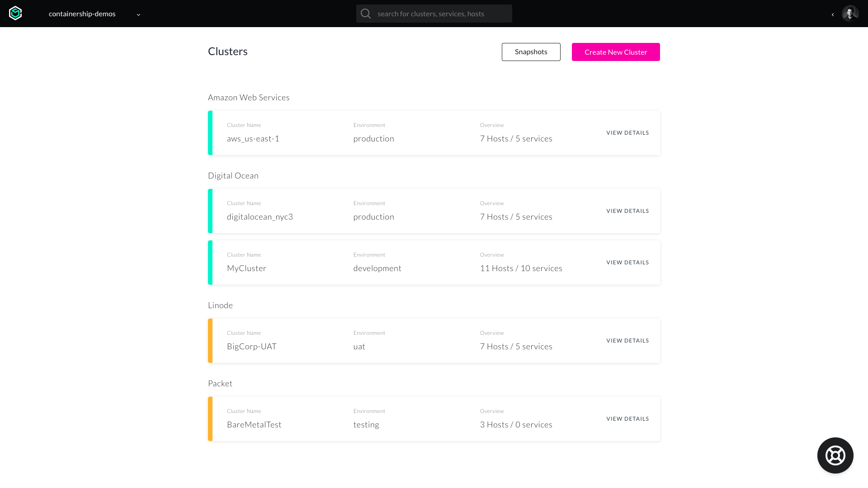The width and height of the screenshot is (868, 488).
Task: Open the Snapshots page
Action: (531, 52)
